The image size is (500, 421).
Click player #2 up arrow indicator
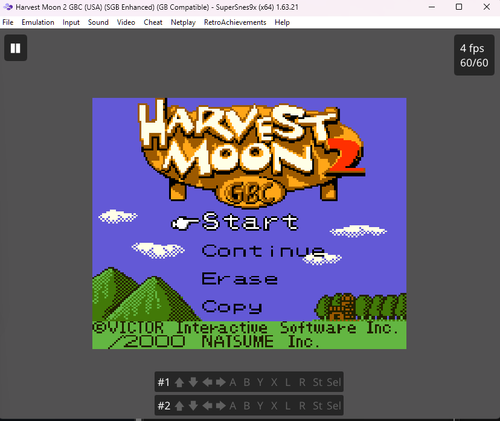(179, 406)
